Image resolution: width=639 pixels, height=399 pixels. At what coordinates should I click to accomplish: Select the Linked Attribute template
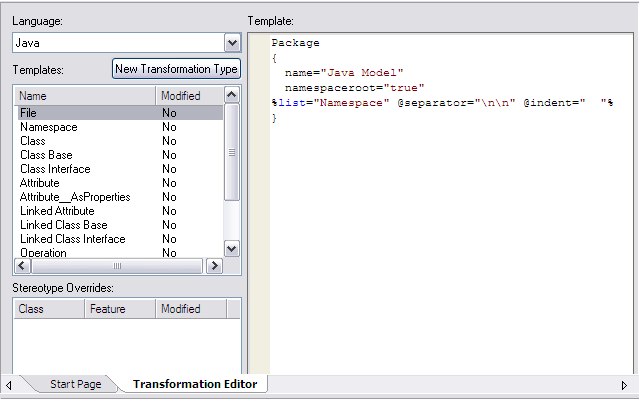pos(120,211)
